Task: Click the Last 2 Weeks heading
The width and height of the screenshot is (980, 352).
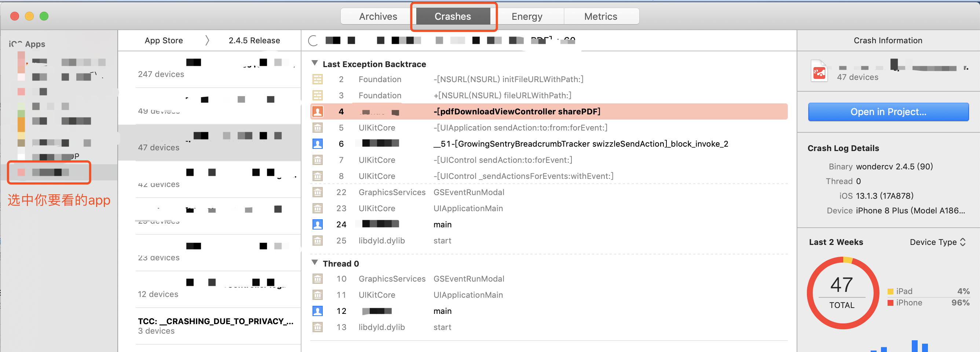Action: point(836,242)
